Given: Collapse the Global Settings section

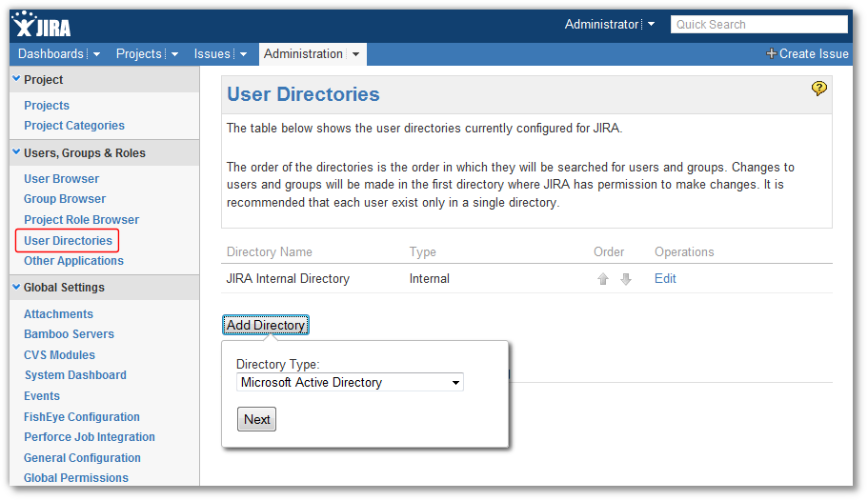Looking at the screenshot, I should [16, 287].
